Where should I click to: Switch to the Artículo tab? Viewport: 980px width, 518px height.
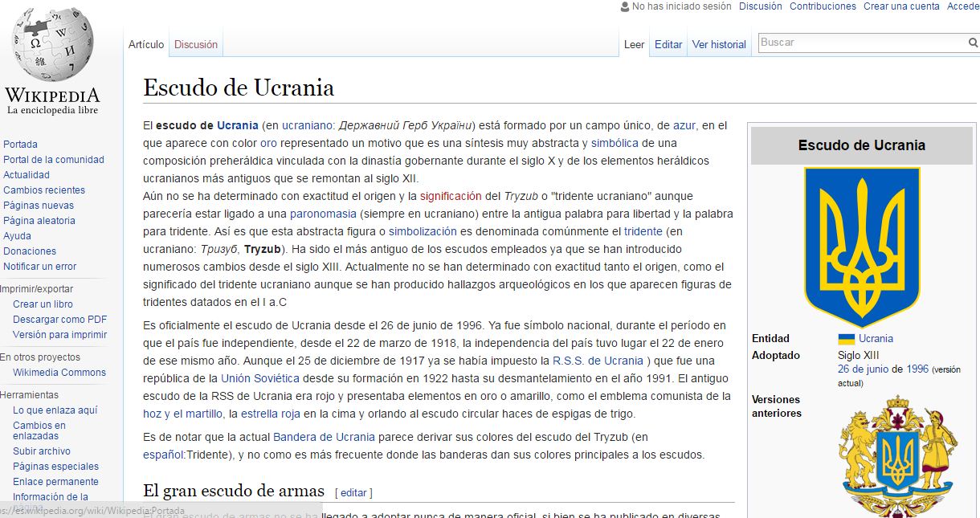(x=146, y=45)
